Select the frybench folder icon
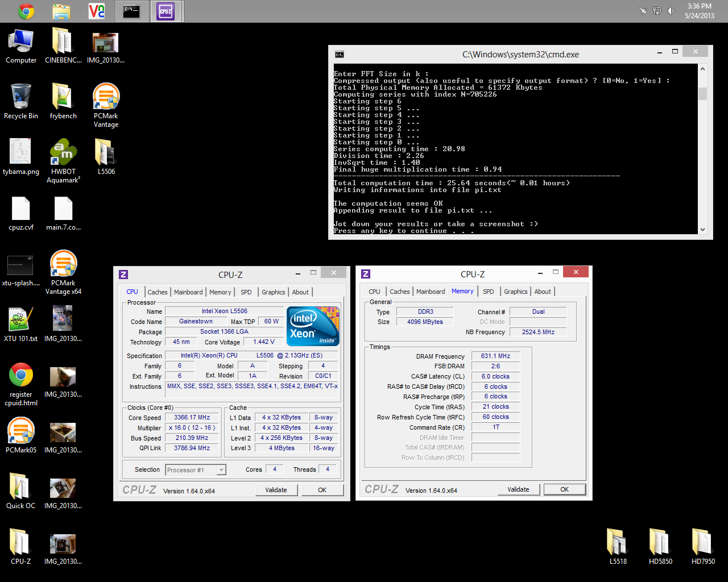 click(x=63, y=102)
